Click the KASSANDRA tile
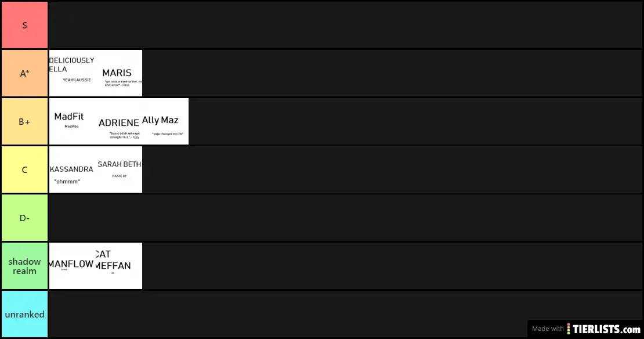Viewport: 644px width, 339px height. point(73,169)
